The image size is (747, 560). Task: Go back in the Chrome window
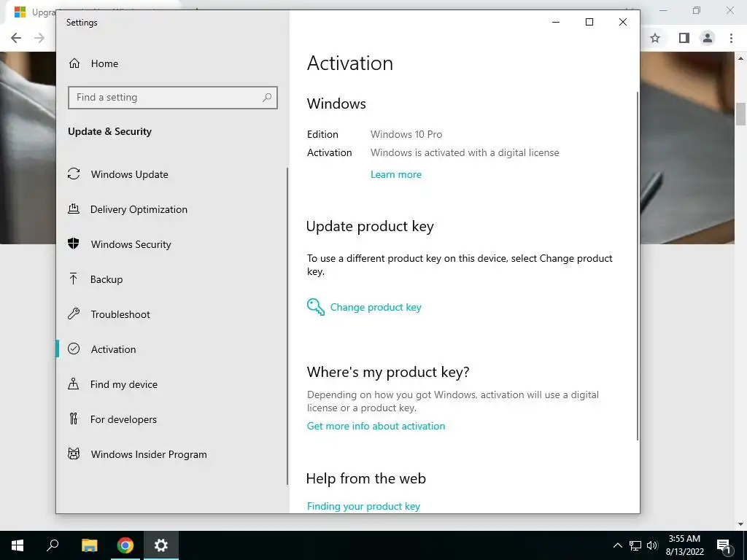16,38
